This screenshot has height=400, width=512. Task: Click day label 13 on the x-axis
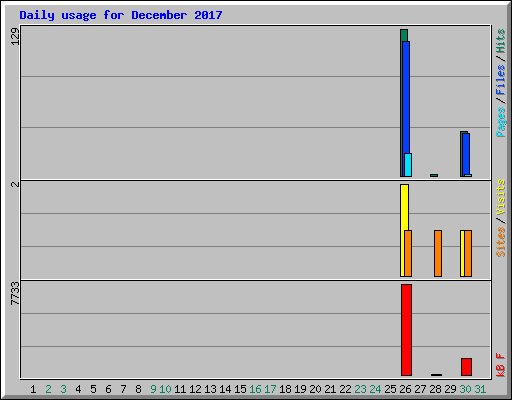(x=210, y=389)
